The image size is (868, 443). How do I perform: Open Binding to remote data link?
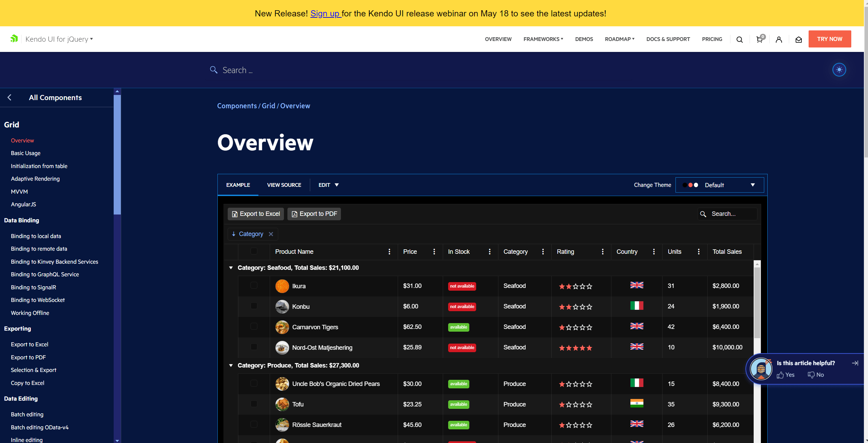(x=39, y=249)
